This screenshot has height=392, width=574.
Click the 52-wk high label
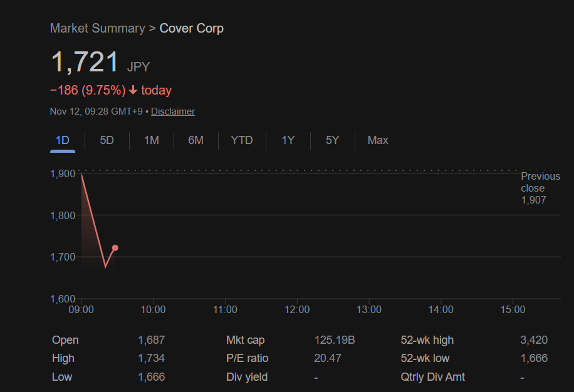pos(427,340)
